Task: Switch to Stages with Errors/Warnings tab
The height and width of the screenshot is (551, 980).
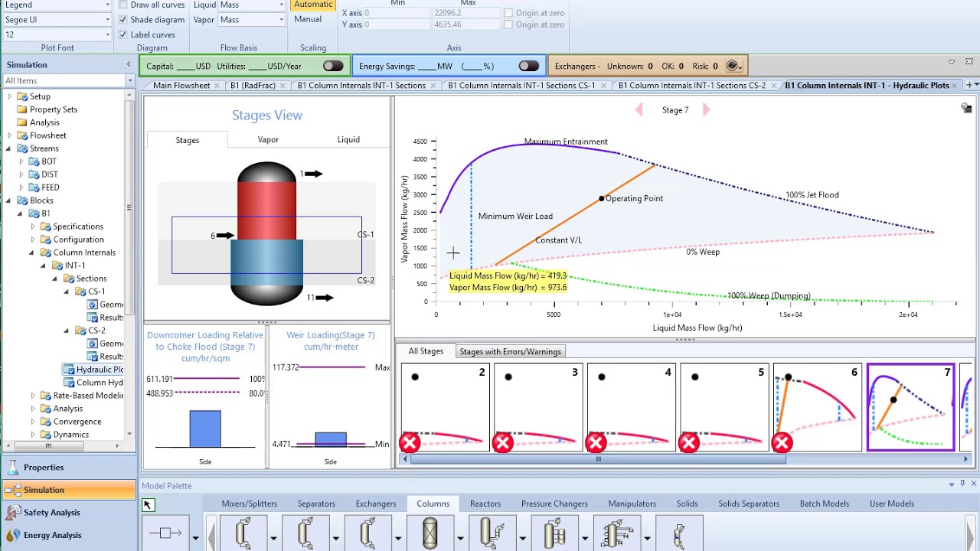Action: click(x=510, y=351)
